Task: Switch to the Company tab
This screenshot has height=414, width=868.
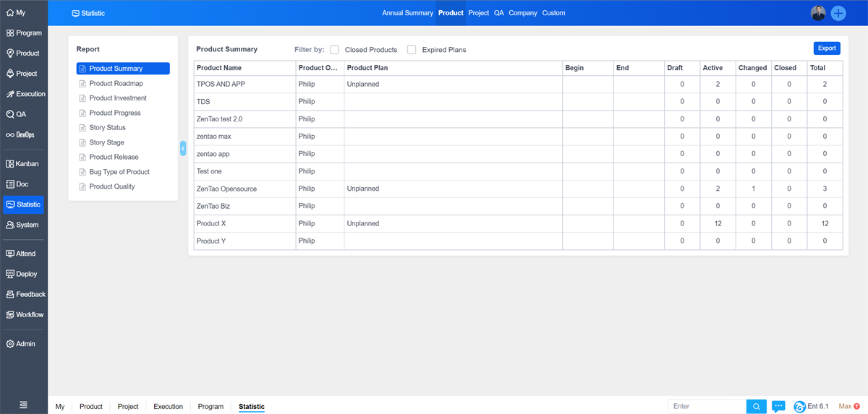Action: pos(522,13)
